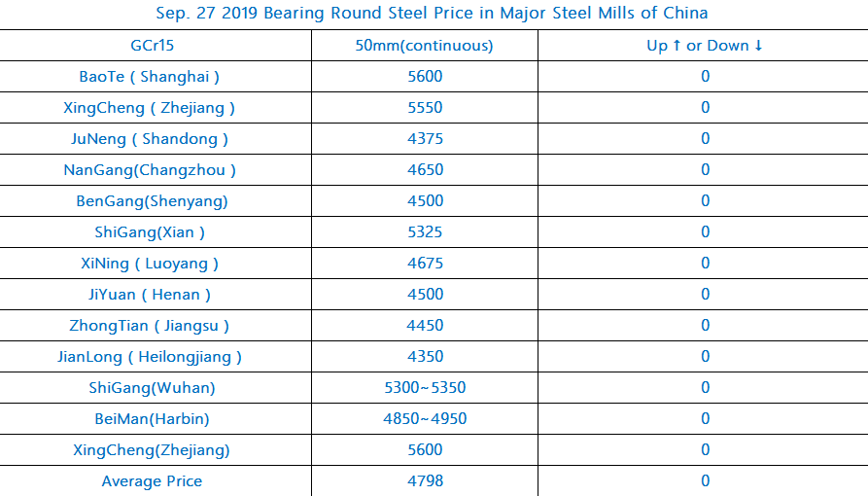
Task: Click ZhongTian ( Jiangsu ) mill name
Action: click(x=150, y=326)
